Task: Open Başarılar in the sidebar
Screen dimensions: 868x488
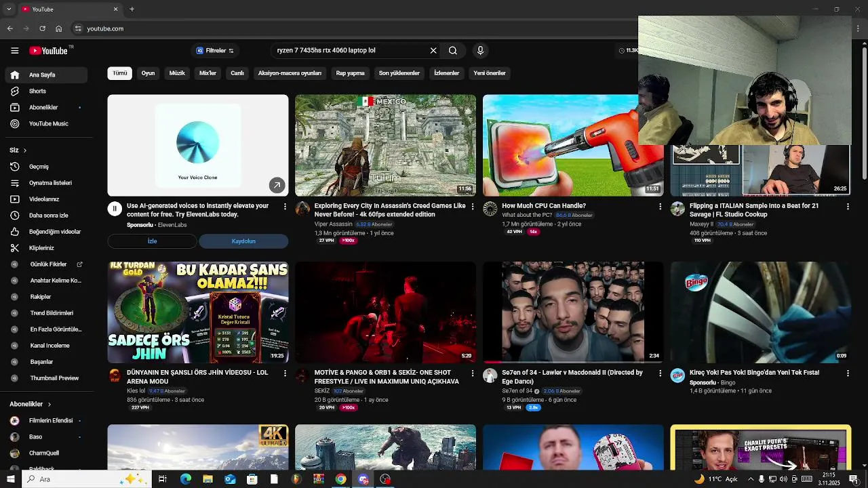Action: pos(46,362)
